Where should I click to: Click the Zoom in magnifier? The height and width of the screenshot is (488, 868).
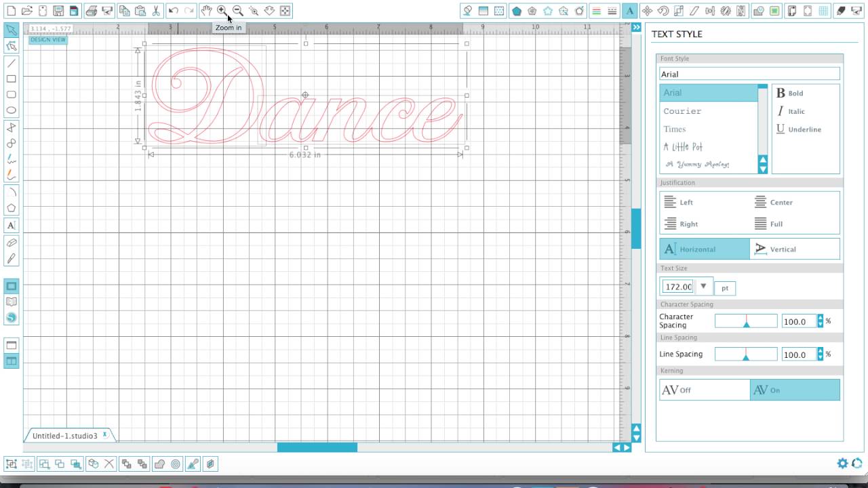tap(222, 11)
